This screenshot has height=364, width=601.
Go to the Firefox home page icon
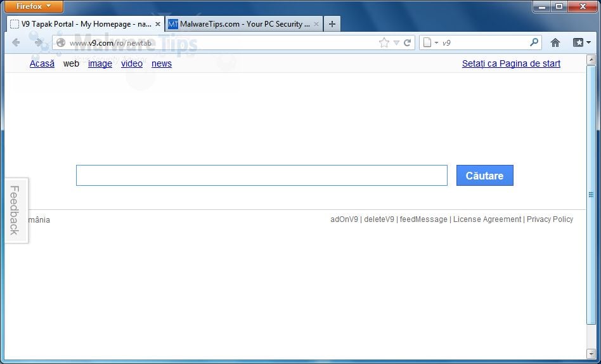555,42
